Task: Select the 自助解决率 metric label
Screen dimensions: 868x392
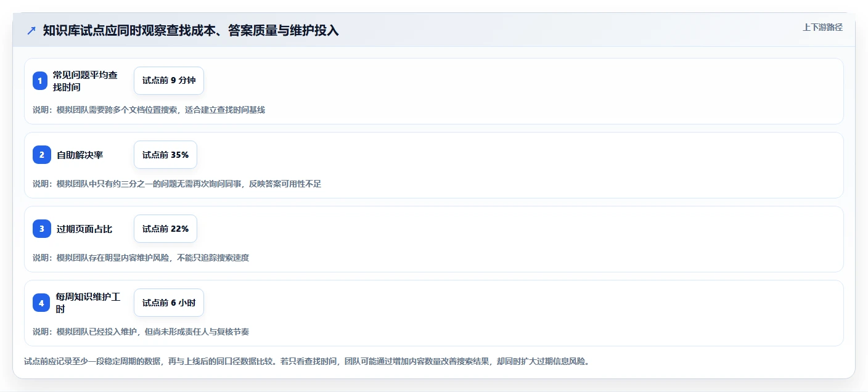Action: (x=80, y=155)
